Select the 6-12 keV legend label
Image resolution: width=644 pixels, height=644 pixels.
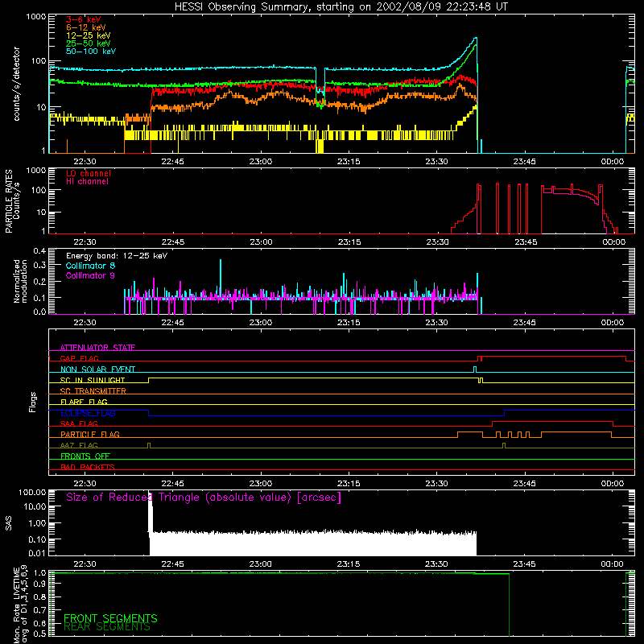[x=85, y=27]
